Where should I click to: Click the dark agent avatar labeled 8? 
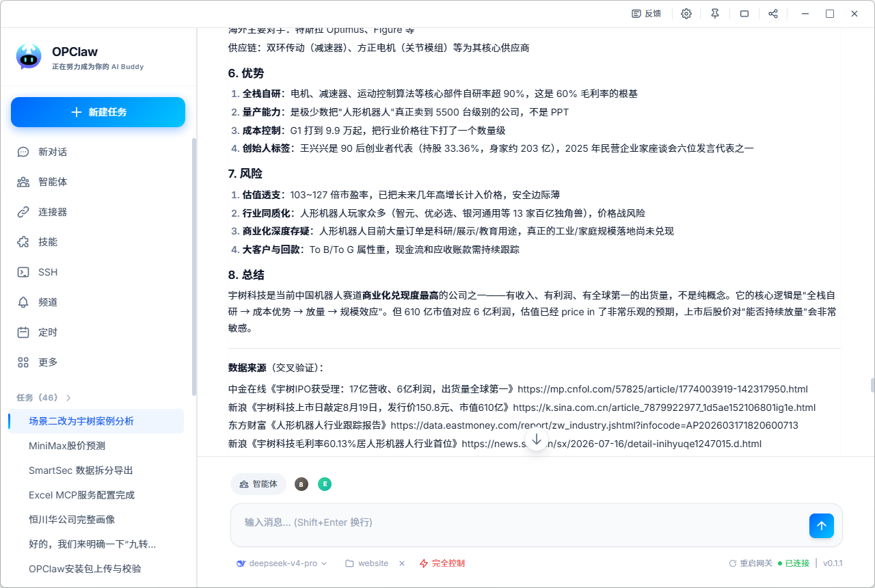click(301, 484)
